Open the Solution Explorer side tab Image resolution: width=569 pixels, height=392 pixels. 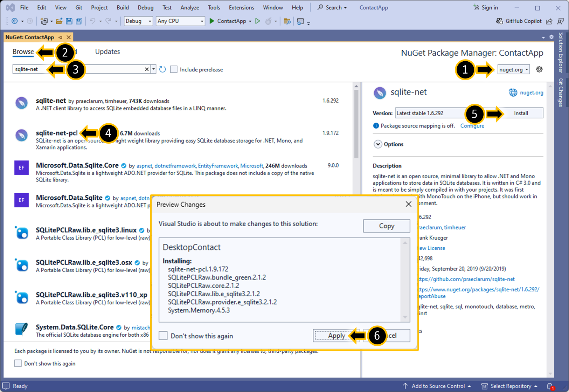[x=561, y=53]
